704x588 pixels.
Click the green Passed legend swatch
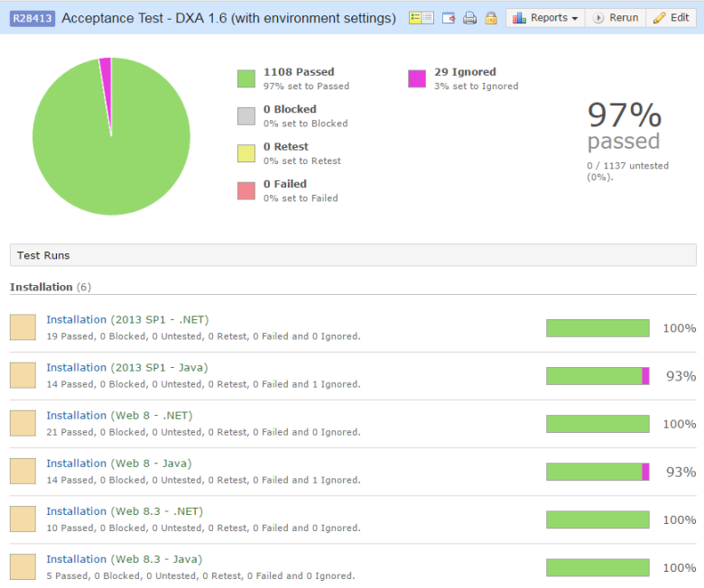pyautogui.click(x=246, y=78)
